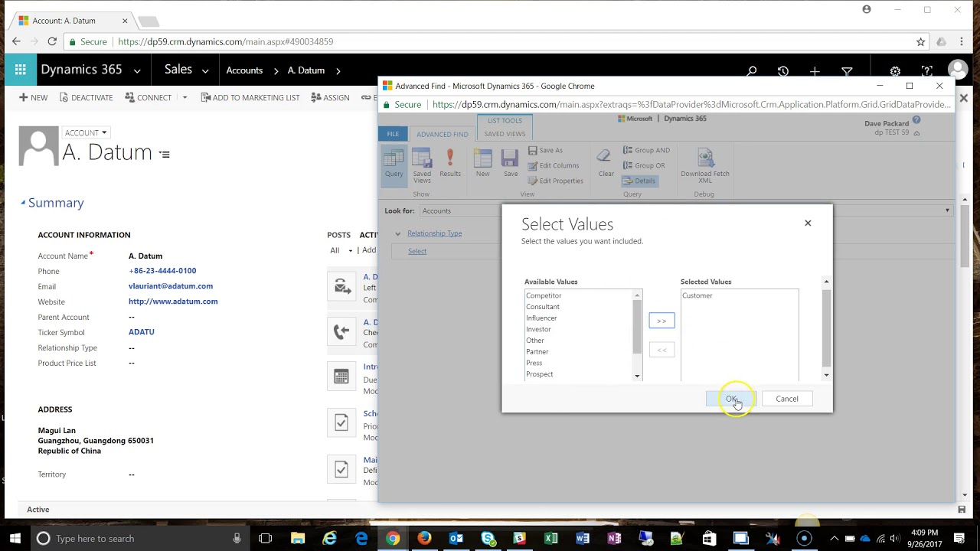Select Investor in Available Values

(x=538, y=329)
